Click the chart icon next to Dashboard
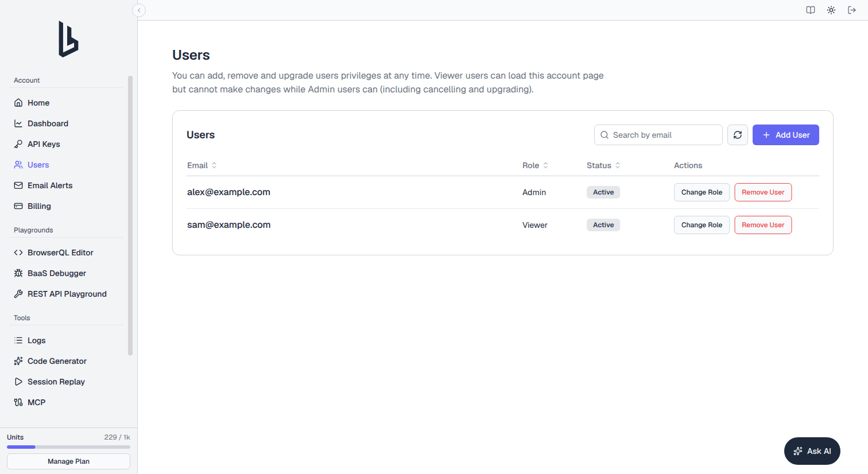Viewport: 868px width, 474px height. coord(18,123)
